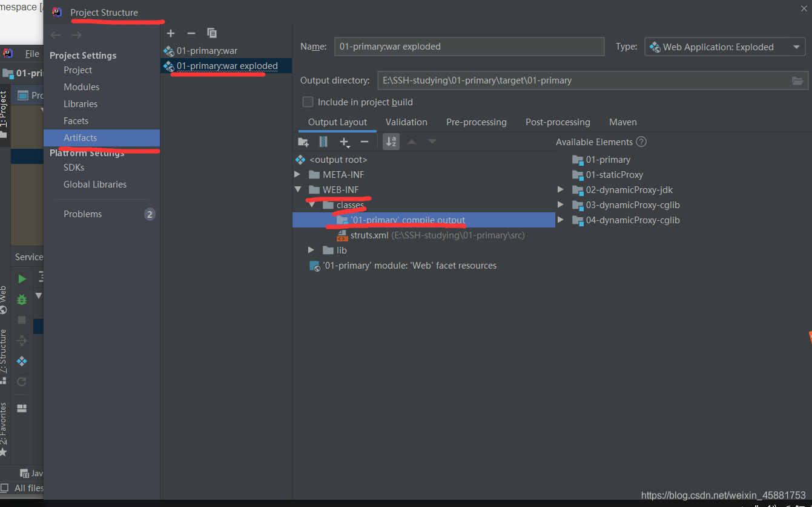Click Stop square icon in Services panel

point(22,320)
